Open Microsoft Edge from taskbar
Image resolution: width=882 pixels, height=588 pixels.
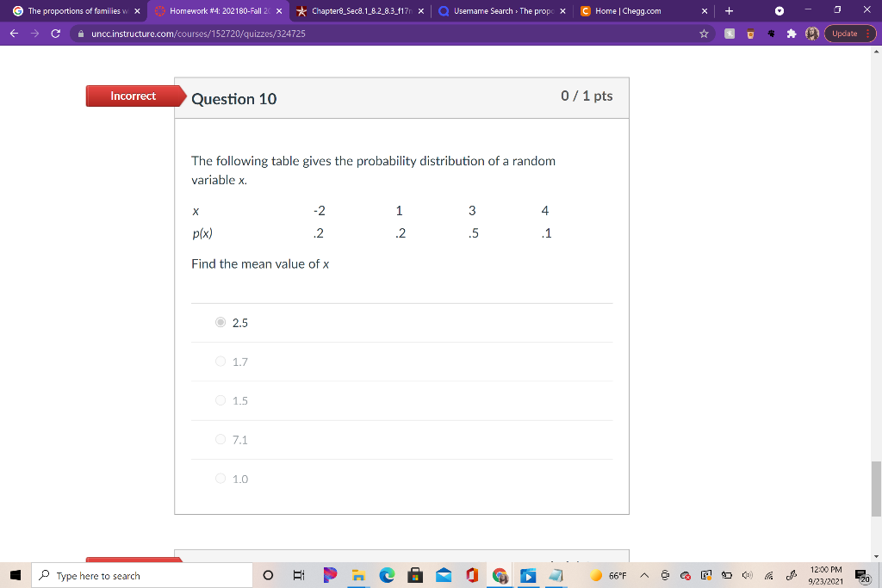click(387, 575)
